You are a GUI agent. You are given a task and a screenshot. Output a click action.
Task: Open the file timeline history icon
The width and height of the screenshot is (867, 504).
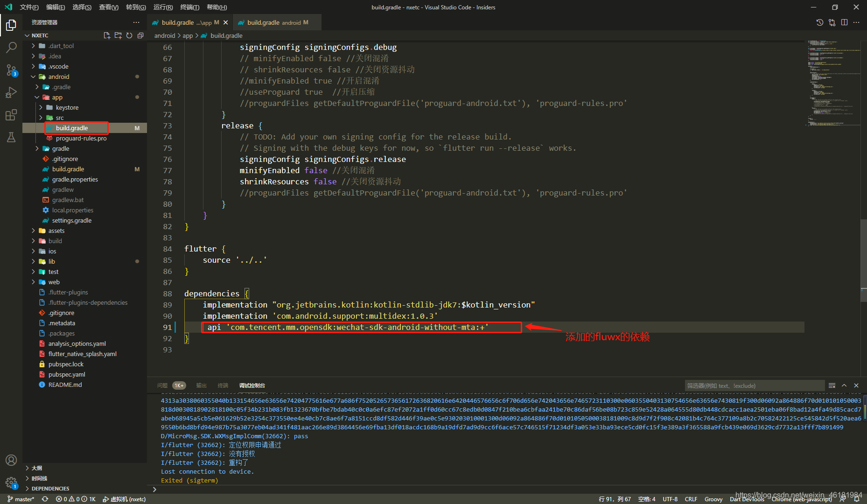[820, 22]
